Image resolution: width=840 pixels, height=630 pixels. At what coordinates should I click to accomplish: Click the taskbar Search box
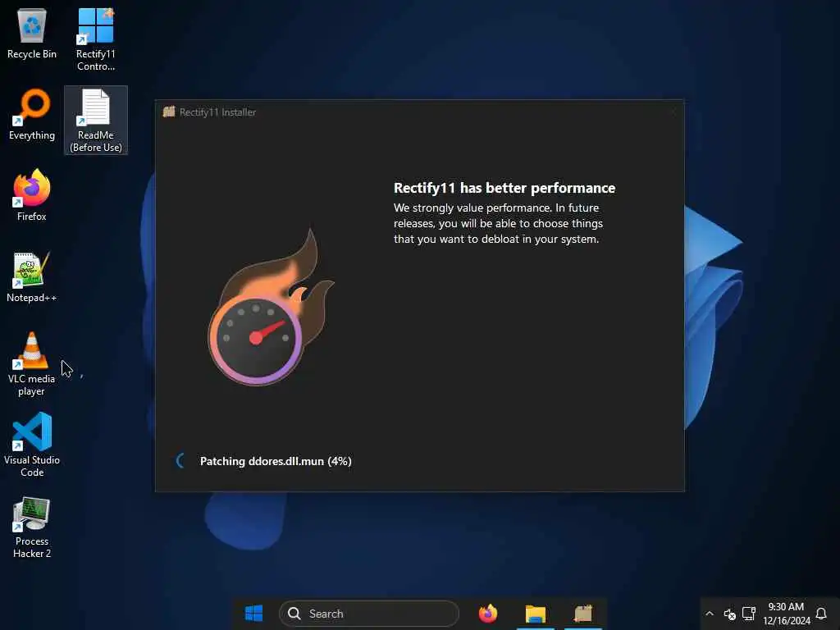(x=368, y=614)
